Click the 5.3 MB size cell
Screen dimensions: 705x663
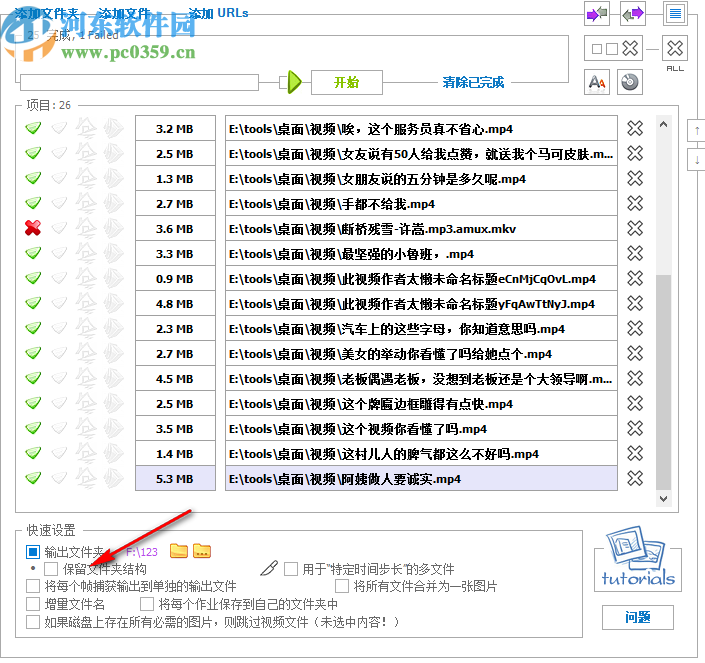[175, 479]
